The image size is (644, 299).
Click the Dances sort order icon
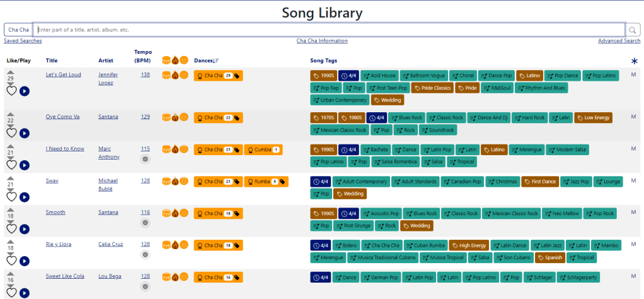[216, 61]
